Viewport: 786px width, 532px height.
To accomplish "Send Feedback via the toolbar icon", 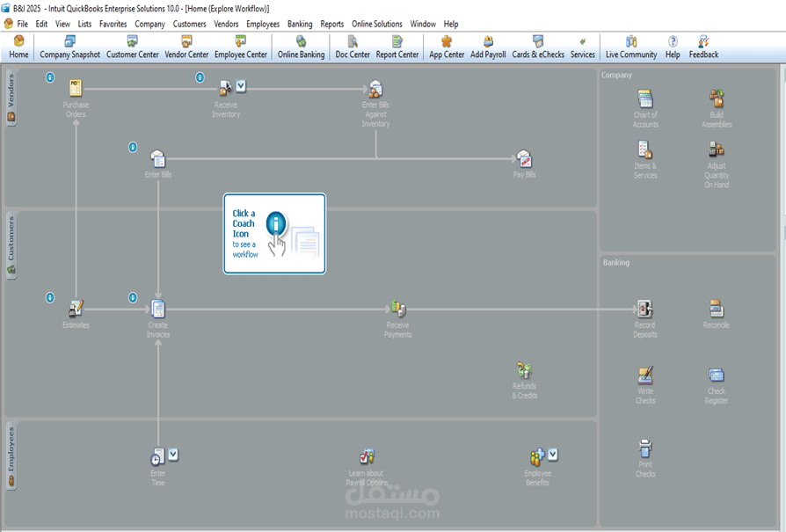I will pos(703,47).
